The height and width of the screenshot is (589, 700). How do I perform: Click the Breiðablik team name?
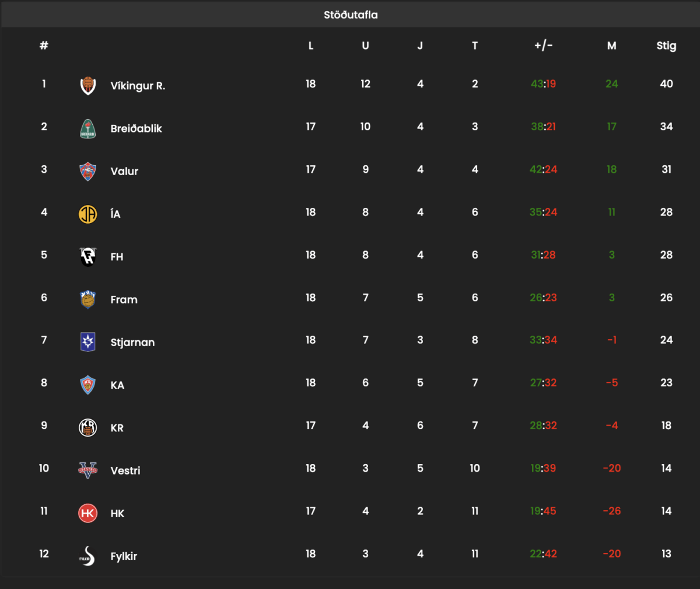point(136,128)
